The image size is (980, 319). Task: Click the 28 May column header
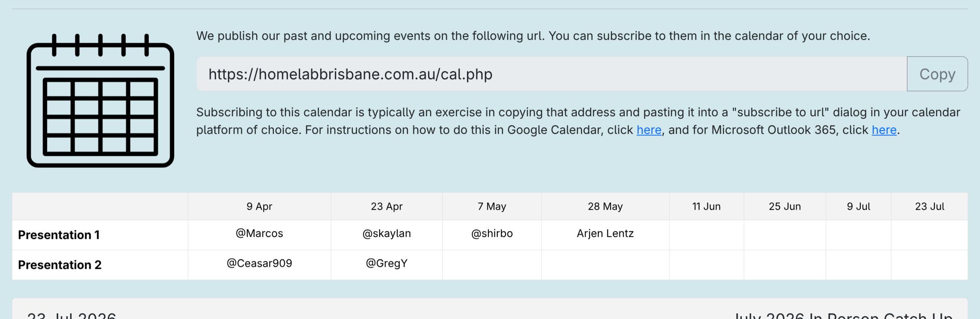click(x=605, y=207)
